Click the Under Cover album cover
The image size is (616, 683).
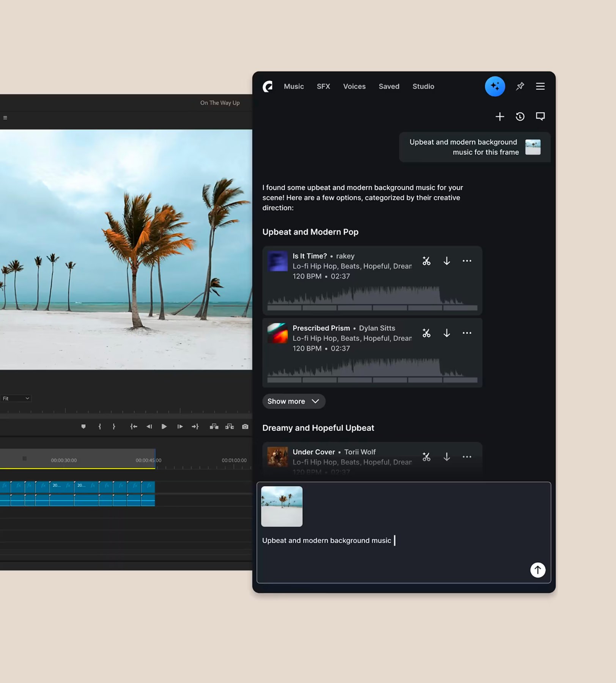(x=277, y=457)
